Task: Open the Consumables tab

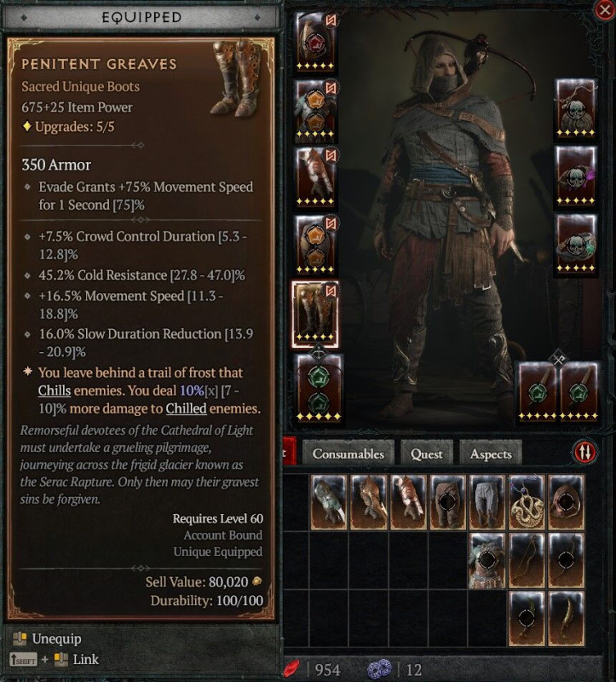Action: (x=348, y=454)
